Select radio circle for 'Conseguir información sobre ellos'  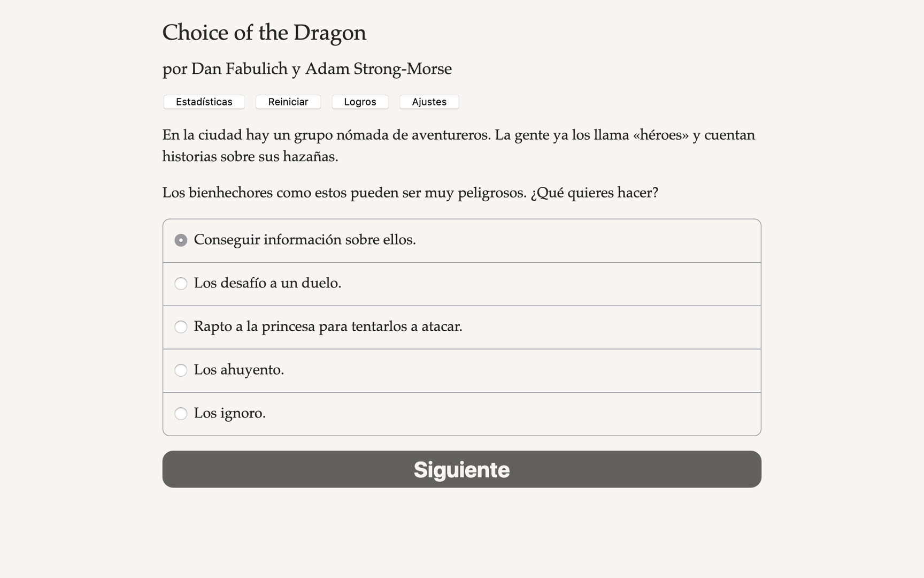[181, 240]
